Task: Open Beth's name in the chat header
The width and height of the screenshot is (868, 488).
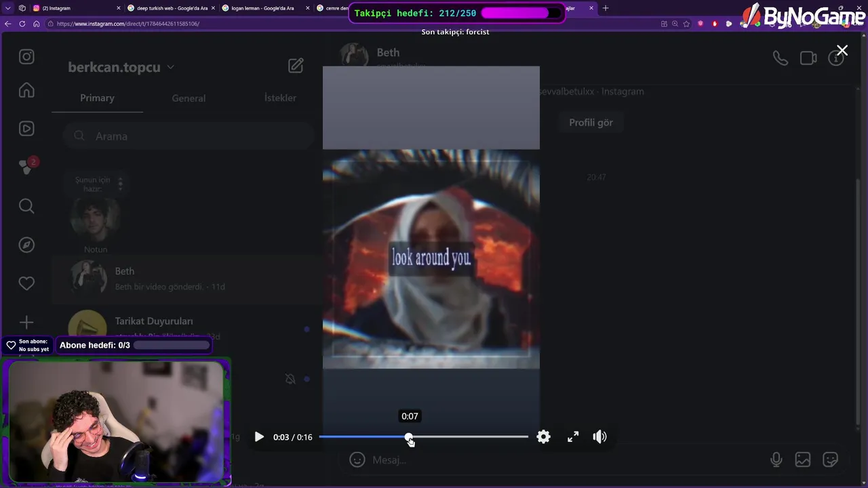Action: click(x=388, y=52)
